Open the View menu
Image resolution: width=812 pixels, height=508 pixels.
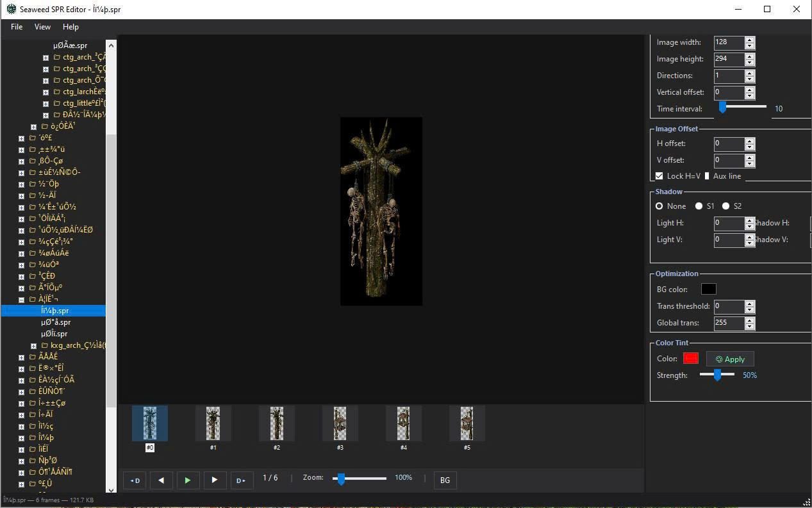(42, 27)
